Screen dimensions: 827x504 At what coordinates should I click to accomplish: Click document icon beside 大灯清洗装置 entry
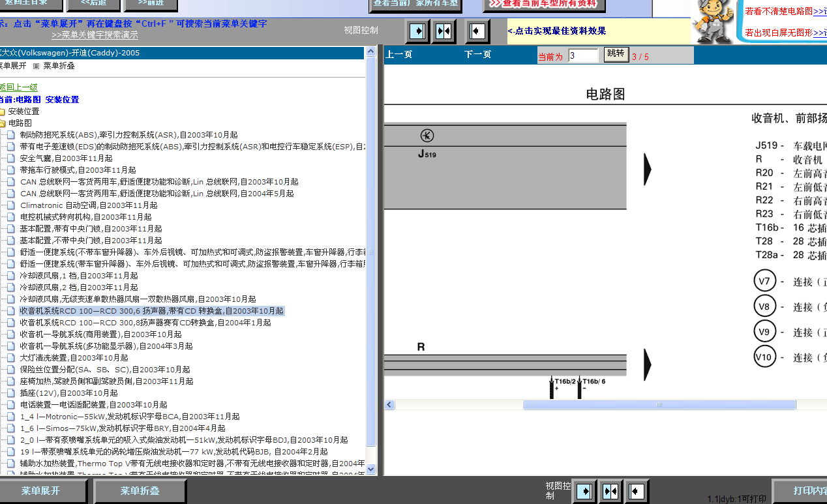pyautogui.click(x=11, y=358)
